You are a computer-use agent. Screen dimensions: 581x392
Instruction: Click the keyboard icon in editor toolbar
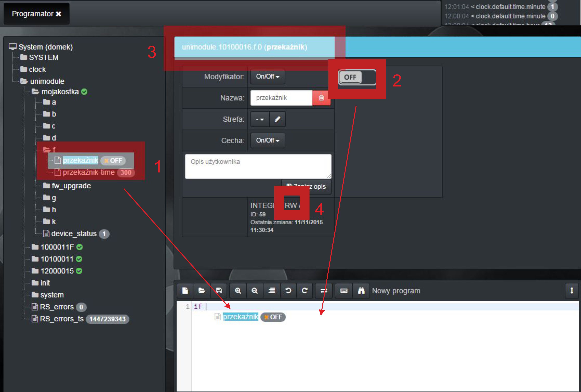click(344, 291)
